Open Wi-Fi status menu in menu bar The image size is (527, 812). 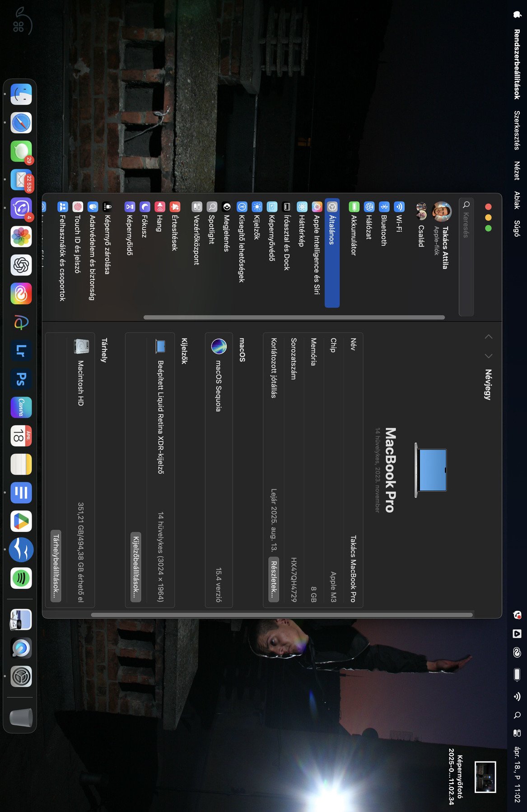[517, 696]
